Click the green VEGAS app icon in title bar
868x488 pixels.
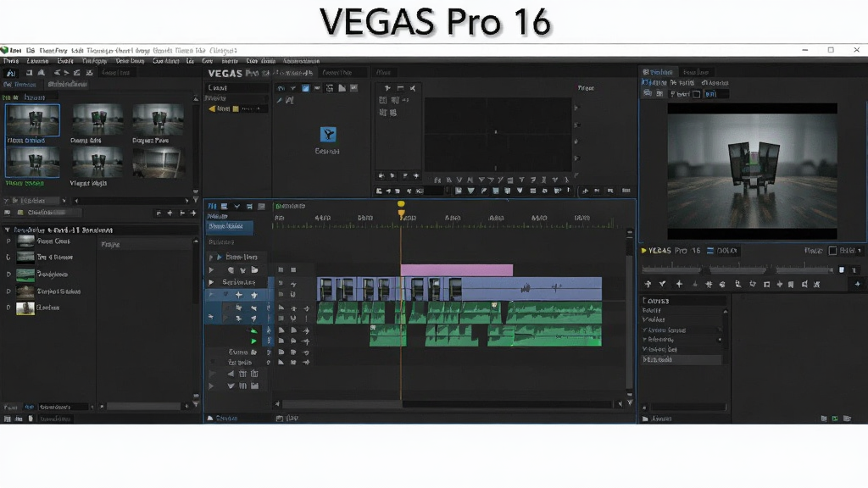coord(4,50)
